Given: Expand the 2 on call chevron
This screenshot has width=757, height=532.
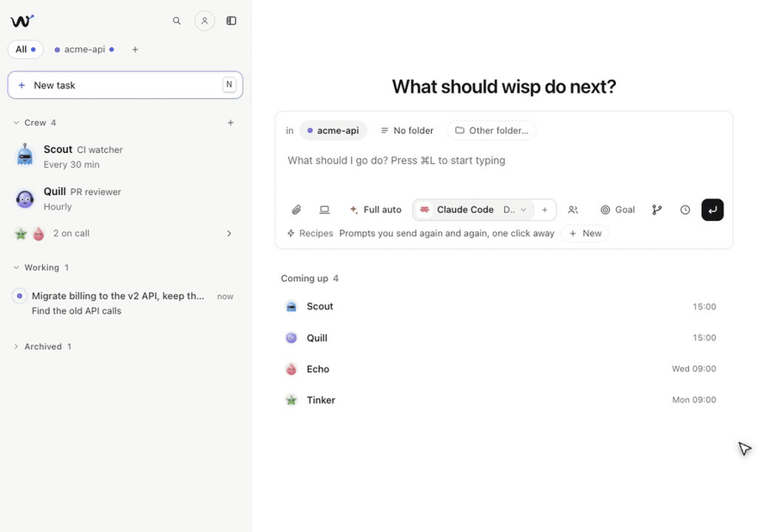Looking at the screenshot, I should (230, 234).
